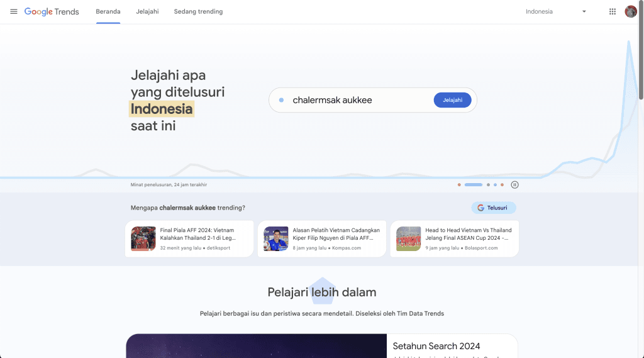Pause the trending carousel
The image size is (644, 358).
pos(514,185)
